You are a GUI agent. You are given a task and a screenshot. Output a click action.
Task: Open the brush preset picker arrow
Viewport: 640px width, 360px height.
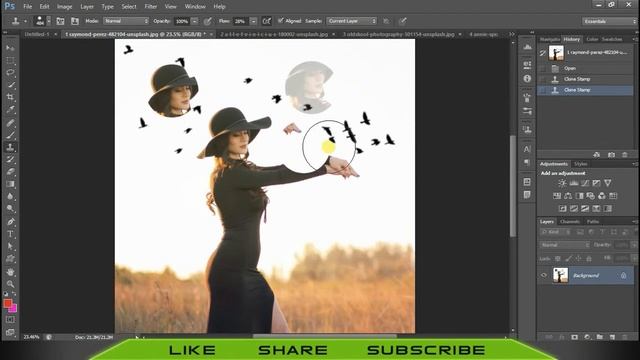pyautogui.click(x=49, y=21)
